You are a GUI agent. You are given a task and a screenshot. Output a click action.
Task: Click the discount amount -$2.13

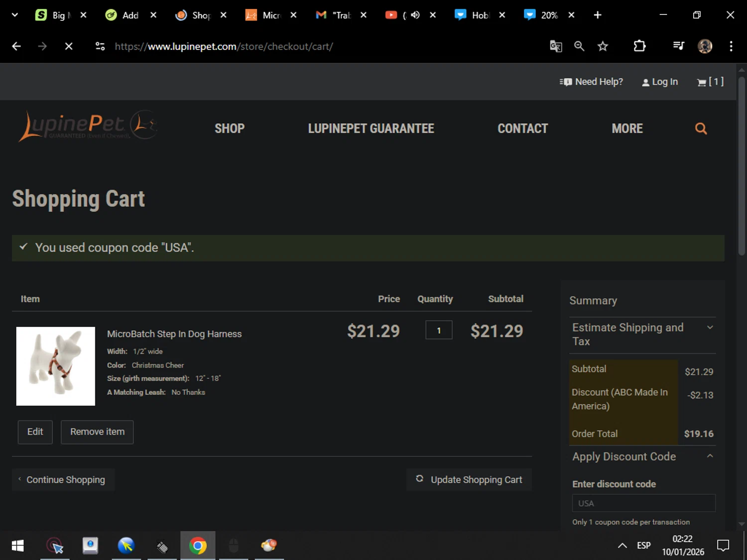[700, 395]
